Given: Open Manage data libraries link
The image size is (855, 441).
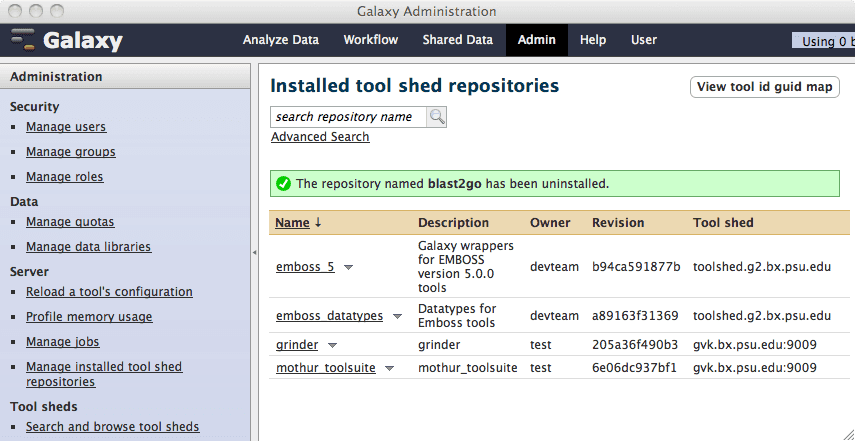Looking at the screenshot, I should tap(88, 247).
